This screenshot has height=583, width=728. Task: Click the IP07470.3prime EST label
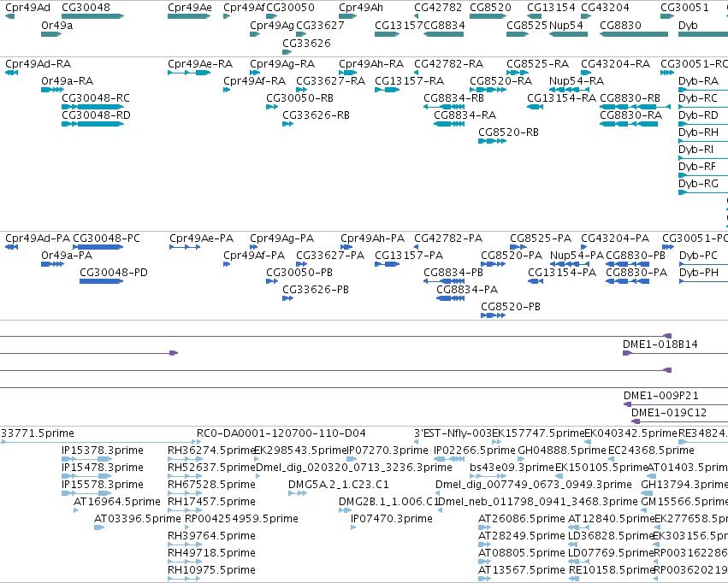point(392,519)
